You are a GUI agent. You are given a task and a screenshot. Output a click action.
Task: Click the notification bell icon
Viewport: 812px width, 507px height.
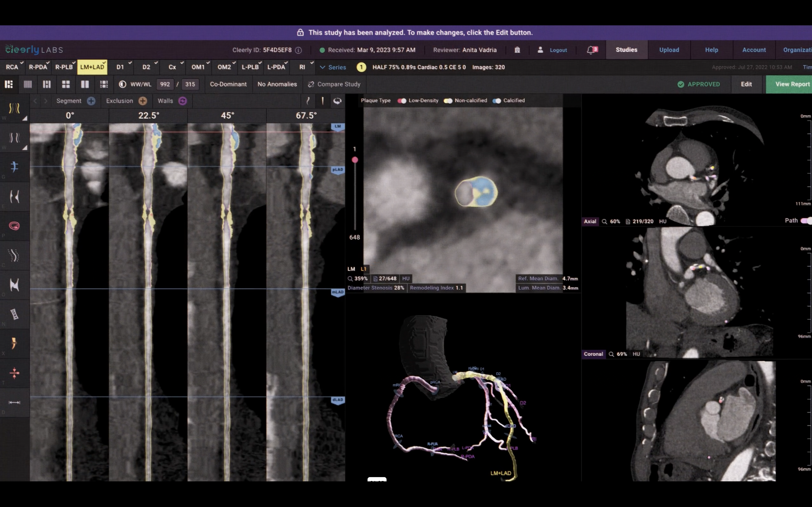pos(591,50)
